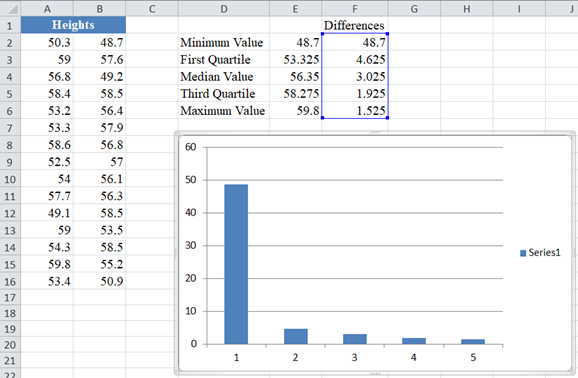Click the chart bar for category 4
This screenshot has width=578, height=378.
pos(414,341)
